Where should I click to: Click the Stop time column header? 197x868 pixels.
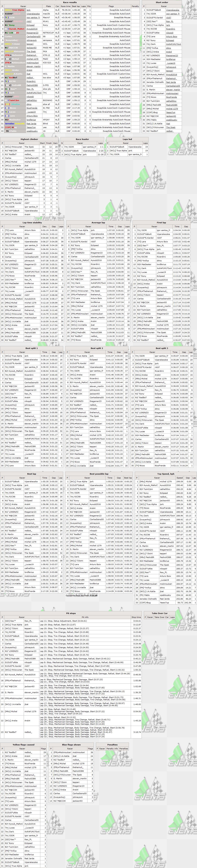click(136, 617)
